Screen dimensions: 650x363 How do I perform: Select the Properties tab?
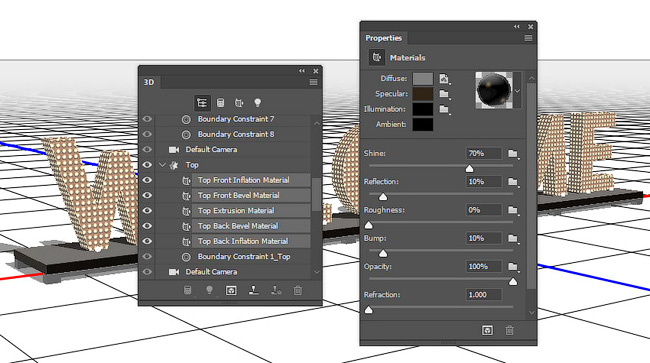click(383, 38)
